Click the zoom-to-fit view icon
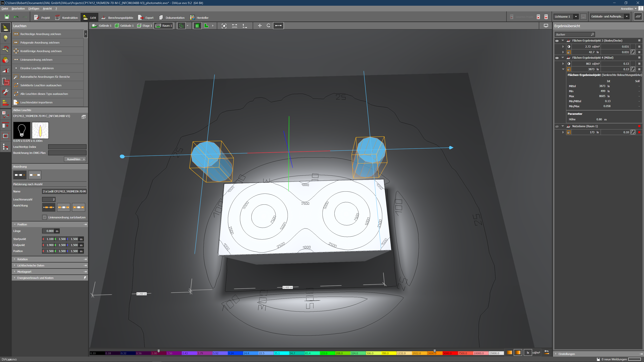 pyautogui.click(x=224, y=26)
